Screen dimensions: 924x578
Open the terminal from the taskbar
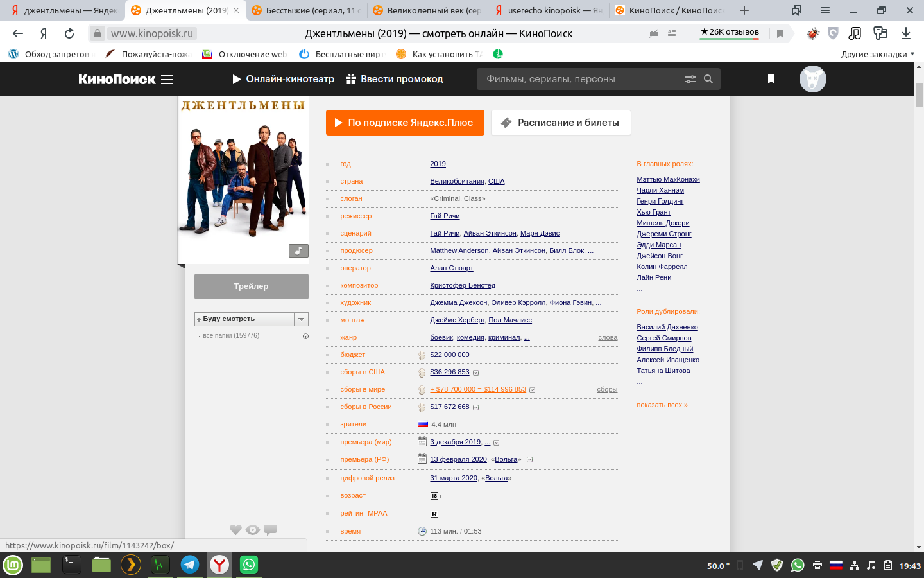coord(71,565)
